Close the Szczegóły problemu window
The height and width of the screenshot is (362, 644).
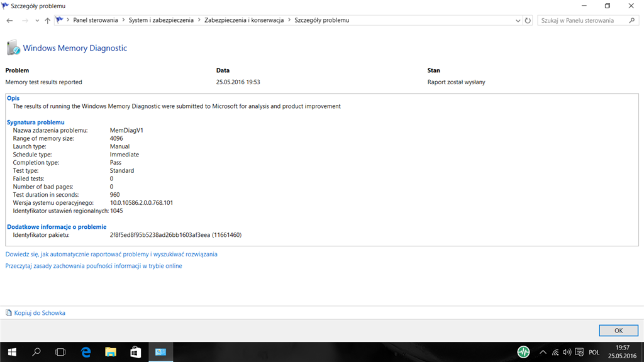coord(631,6)
